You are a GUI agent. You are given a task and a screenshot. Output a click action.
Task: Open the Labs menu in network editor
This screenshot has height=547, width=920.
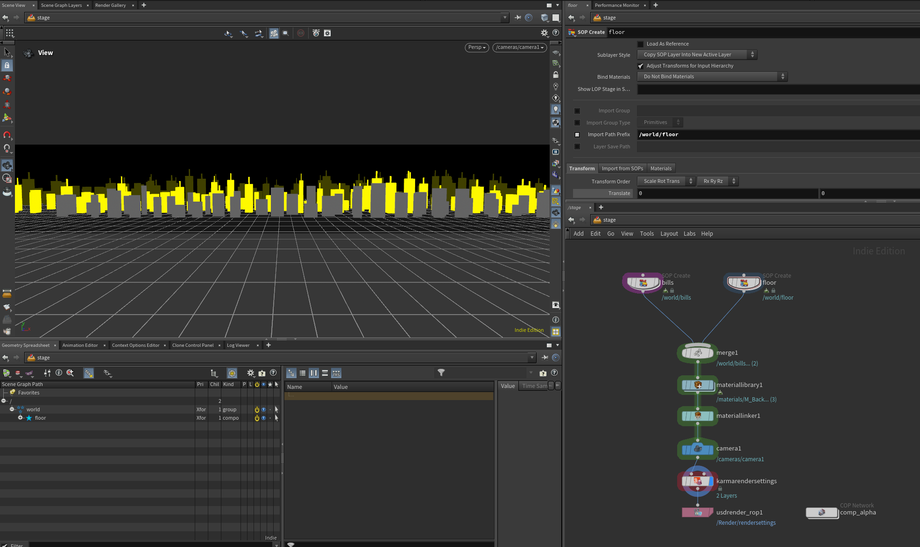click(x=689, y=234)
